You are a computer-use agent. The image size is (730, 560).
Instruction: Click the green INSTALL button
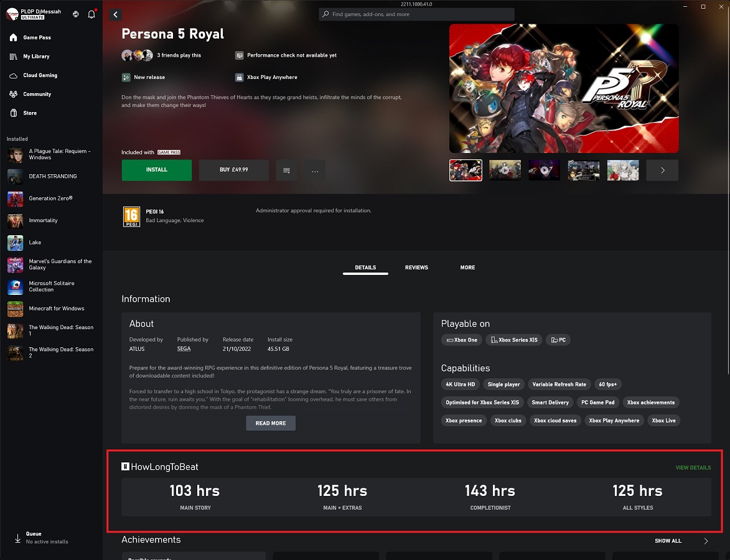(x=156, y=169)
